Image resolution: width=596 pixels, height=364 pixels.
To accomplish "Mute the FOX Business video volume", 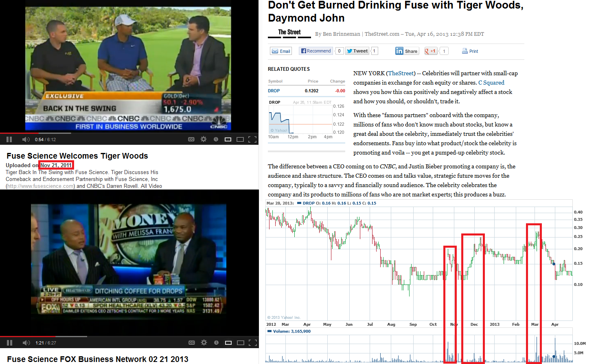I will 26,343.
